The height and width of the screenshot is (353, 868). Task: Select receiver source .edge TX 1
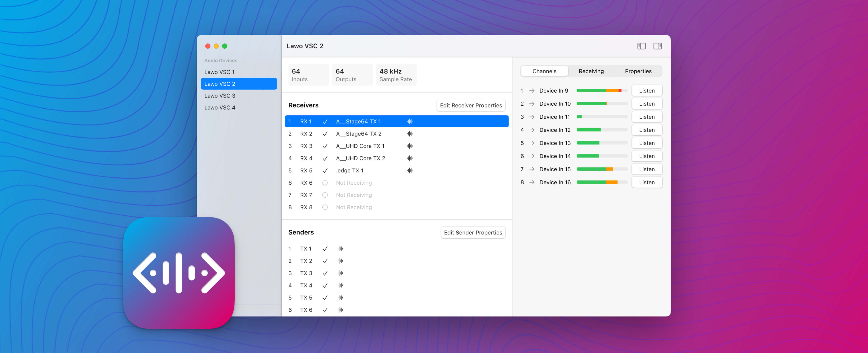(x=349, y=170)
